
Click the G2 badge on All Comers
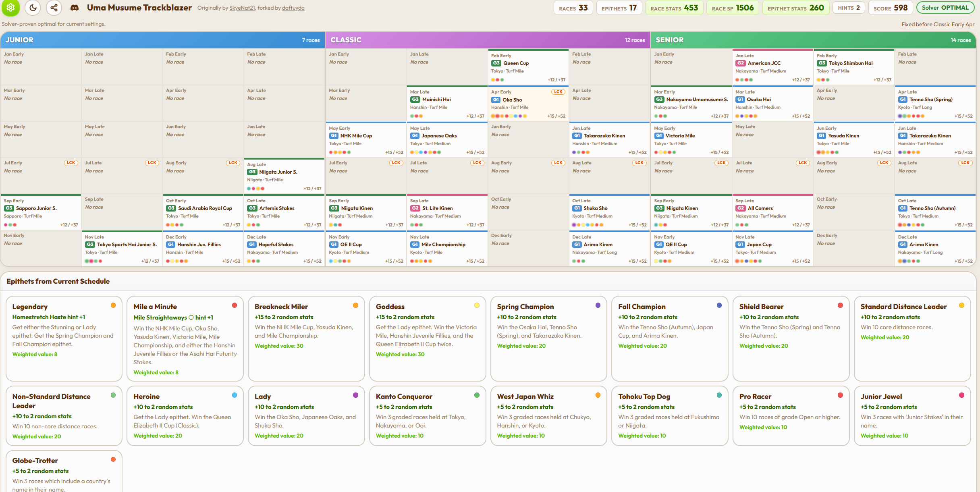tap(740, 208)
